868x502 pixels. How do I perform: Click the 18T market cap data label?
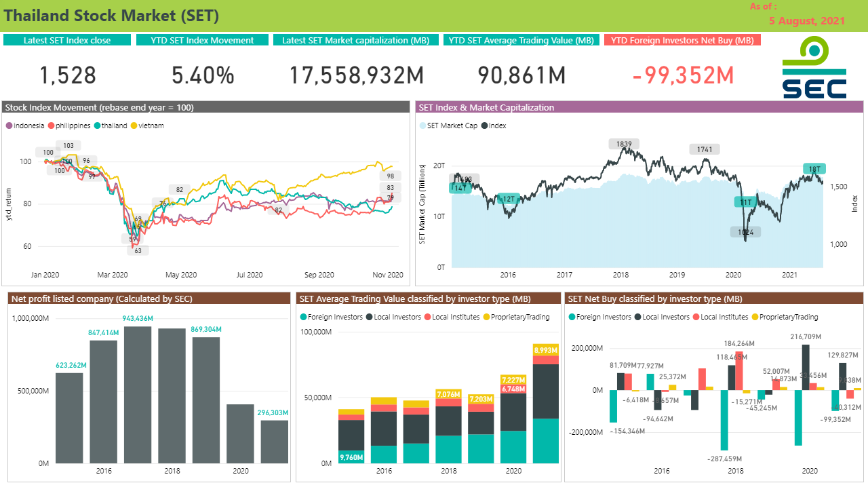coord(814,169)
